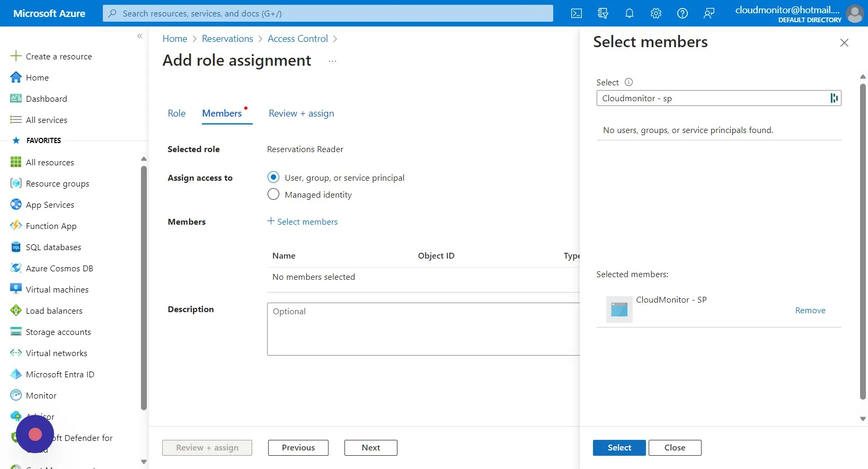Click the blue Select button

click(x=619, y=448)
